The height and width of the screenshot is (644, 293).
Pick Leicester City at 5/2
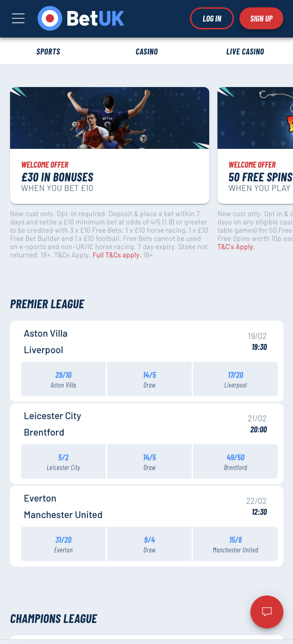coord(63,462)
